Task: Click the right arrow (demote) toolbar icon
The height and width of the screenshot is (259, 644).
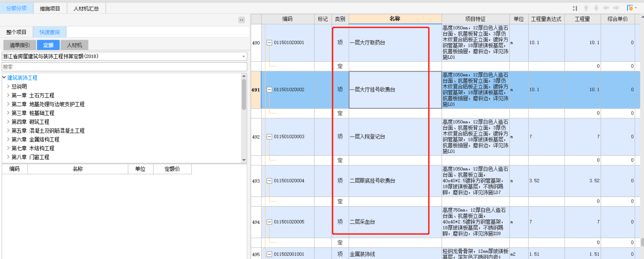Action: [616, 8]
